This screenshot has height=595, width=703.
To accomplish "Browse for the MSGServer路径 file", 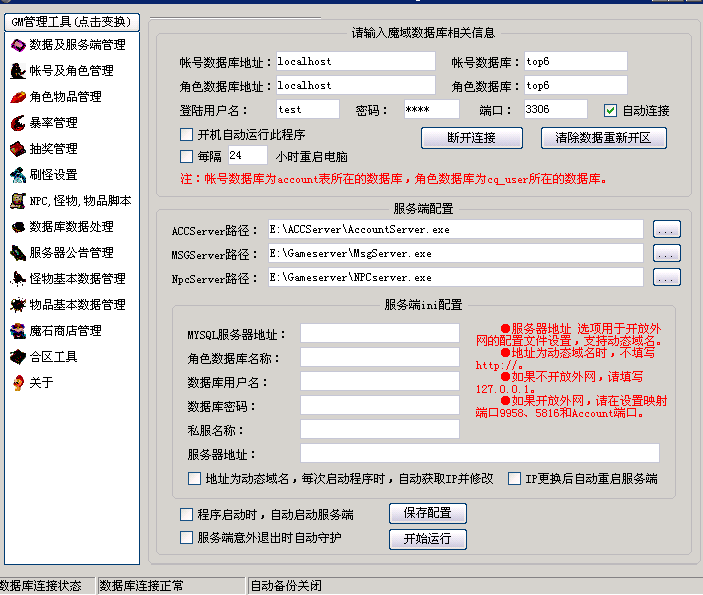I will click(x=667, y=253).
